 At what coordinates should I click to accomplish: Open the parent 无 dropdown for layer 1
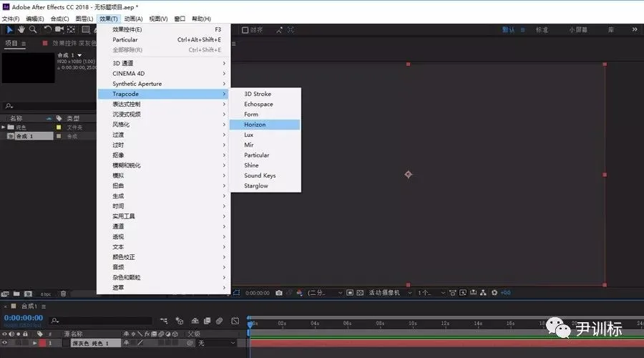coord(216,343)
